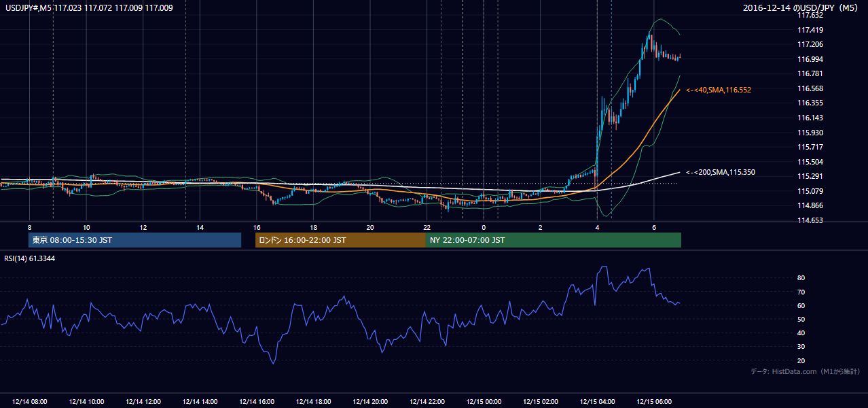This screenshot has width=868, height=408.
Task: Click price axis value 116.355
Action: [x=811, y=103]
